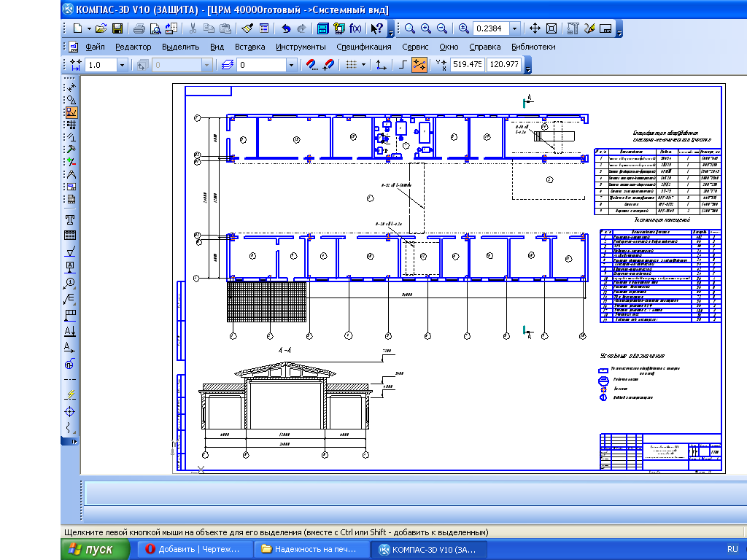
Task: Open print preview
Action: click(155, 28)
